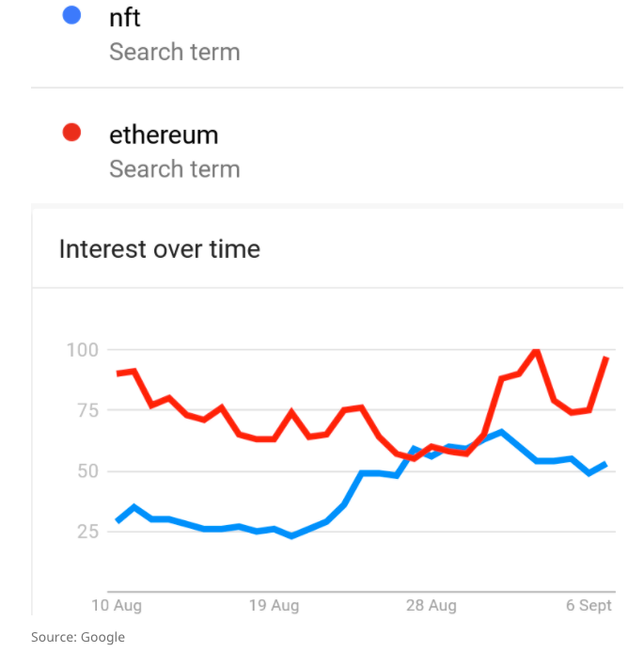Click the 50 y-axis label
The image size is (644, 652).
pyautogui.click(x=86, y=470)
